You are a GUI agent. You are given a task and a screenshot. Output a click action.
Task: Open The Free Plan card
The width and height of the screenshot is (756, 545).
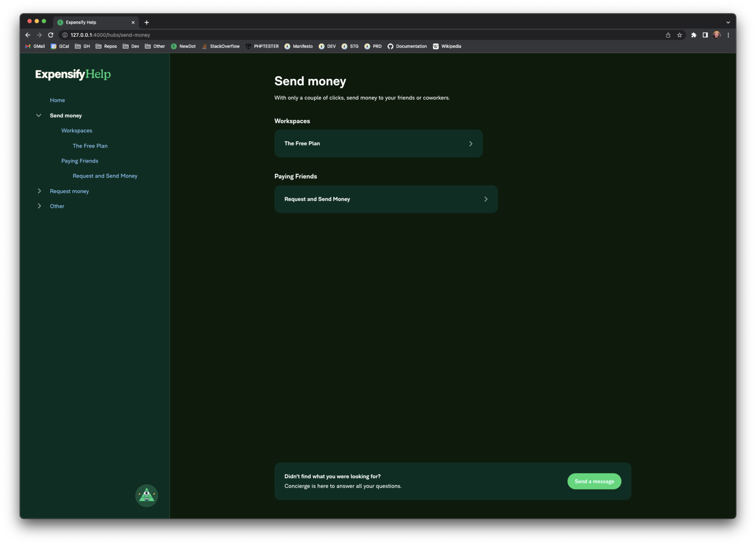(378, 143)
